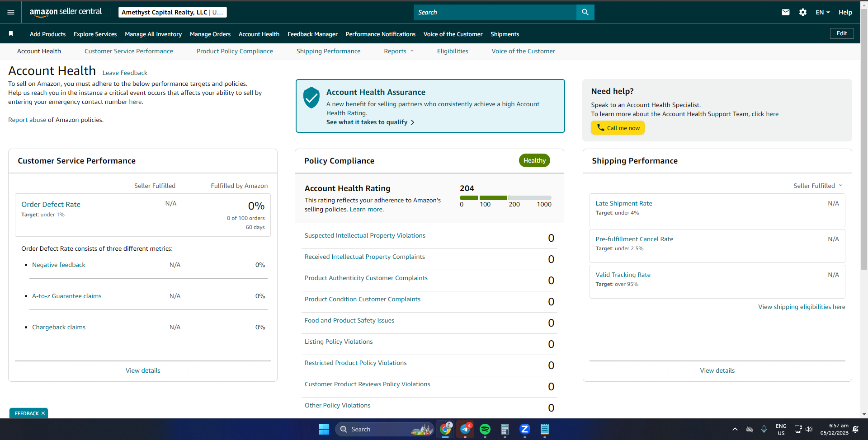The image size is (868, 440).
Task: Click the Windows taskbar Search box
Action: click(x=384, y=429)
